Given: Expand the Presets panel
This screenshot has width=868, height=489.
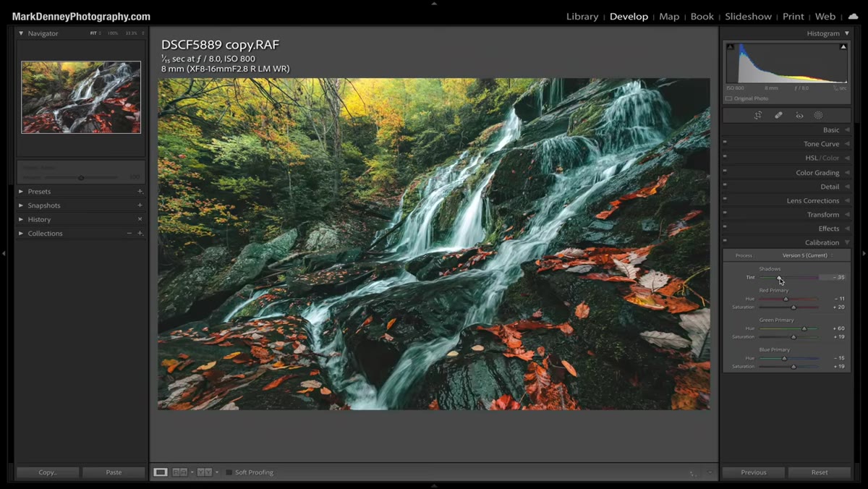Looking at the screenshot, I should point(21,192).
